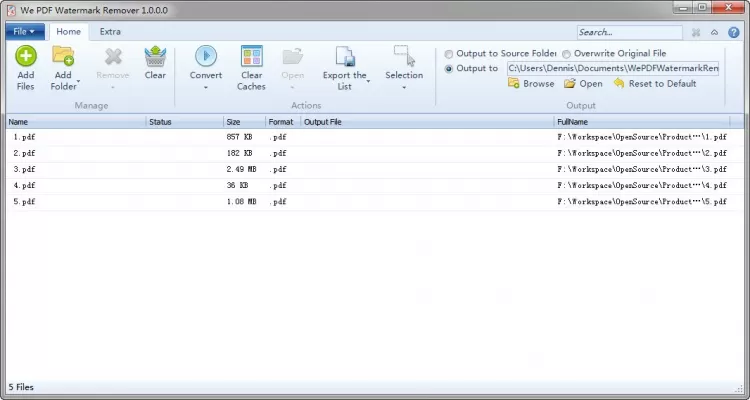The width and height of the screenshot is (750, 400).
Task: Click the Clear Caches icon
Action: 251,57
